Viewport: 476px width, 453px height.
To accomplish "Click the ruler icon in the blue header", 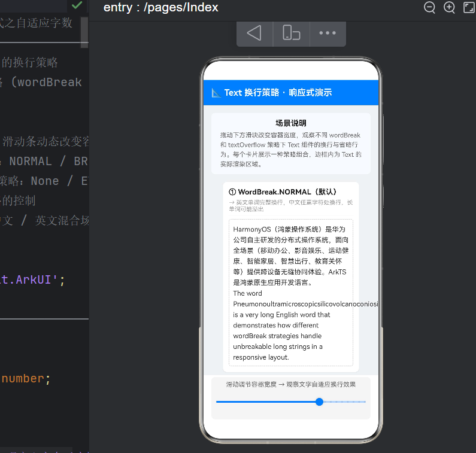I will [216, 93].
